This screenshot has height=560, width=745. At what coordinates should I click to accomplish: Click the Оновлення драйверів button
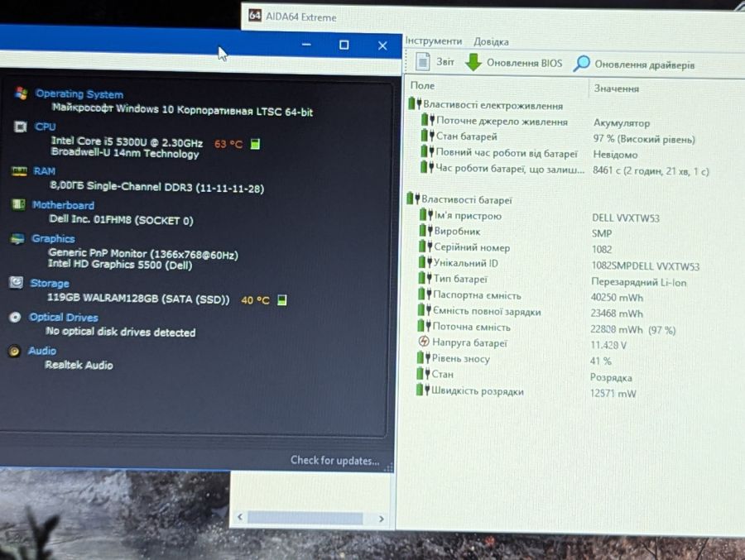coord(634,65)
